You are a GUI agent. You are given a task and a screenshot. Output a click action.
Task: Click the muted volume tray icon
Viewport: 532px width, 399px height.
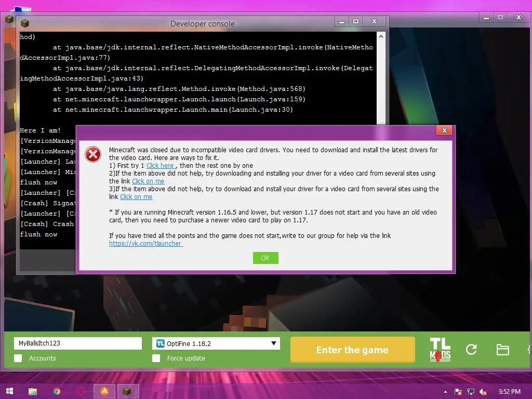click(483, 392)
